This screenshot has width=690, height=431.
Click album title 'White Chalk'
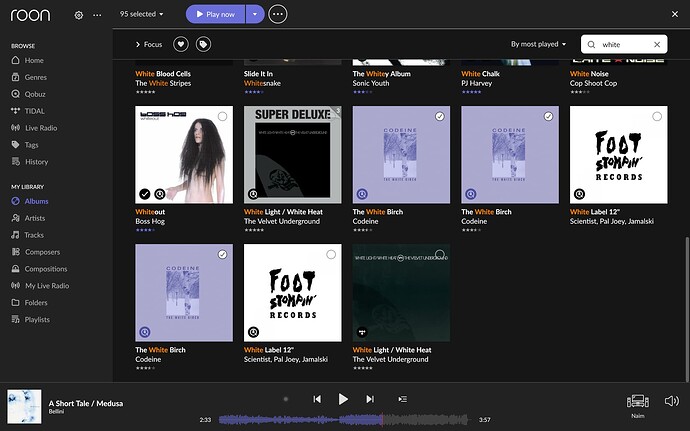[x=481, y=74]
